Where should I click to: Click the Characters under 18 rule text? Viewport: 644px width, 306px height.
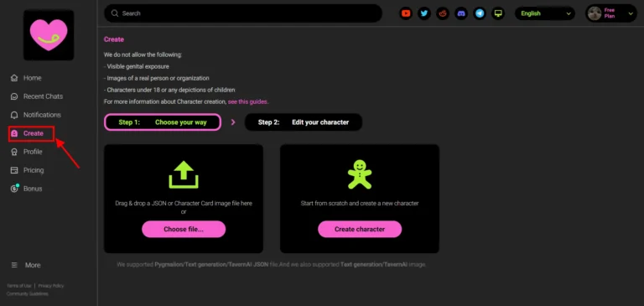click(169, 90)
